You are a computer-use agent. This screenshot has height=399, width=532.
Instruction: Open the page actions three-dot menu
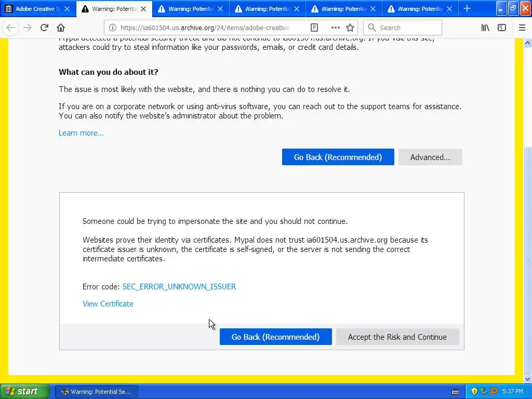[x=335, y=28]
